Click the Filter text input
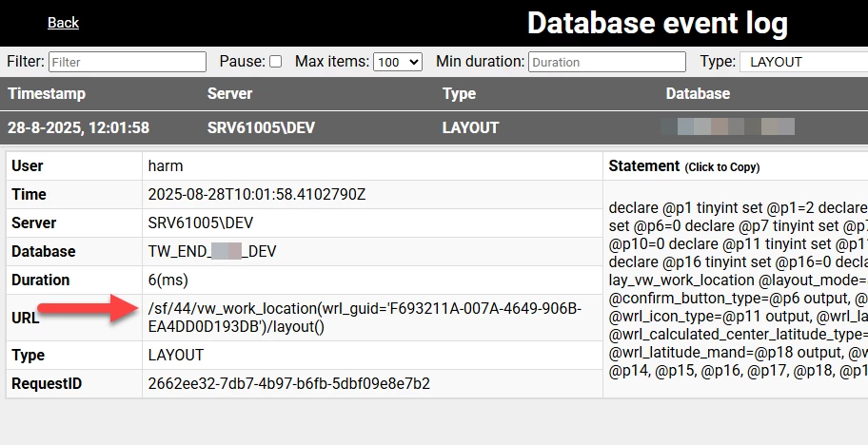The image size is (868, 445). click(x=128, y=62)
